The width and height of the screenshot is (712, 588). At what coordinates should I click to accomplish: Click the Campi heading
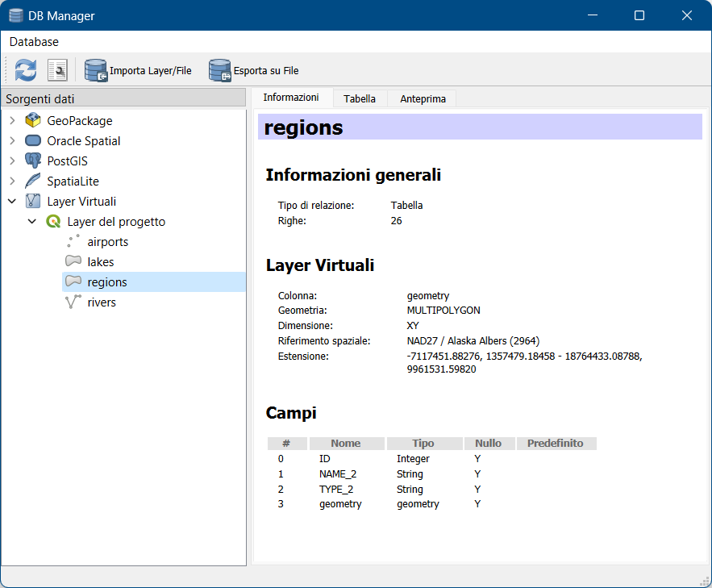[290, 413]
